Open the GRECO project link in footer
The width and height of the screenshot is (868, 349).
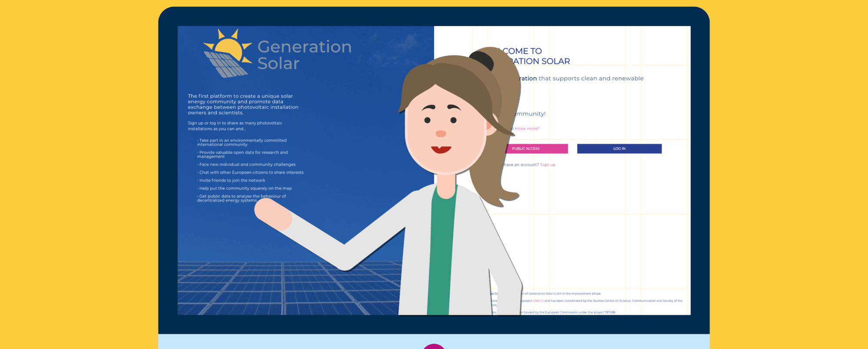(x=538, y=301)
